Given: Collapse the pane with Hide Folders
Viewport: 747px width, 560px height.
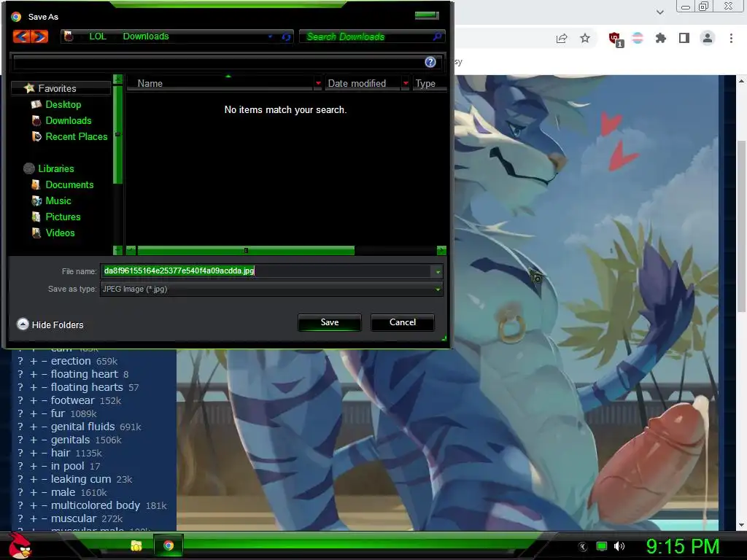Looking at the screenshot, I should [x=50, y=324].
